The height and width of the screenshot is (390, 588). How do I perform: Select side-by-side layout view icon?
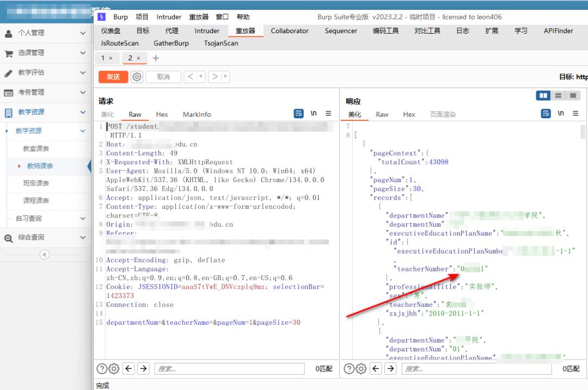tap(543, 96)
